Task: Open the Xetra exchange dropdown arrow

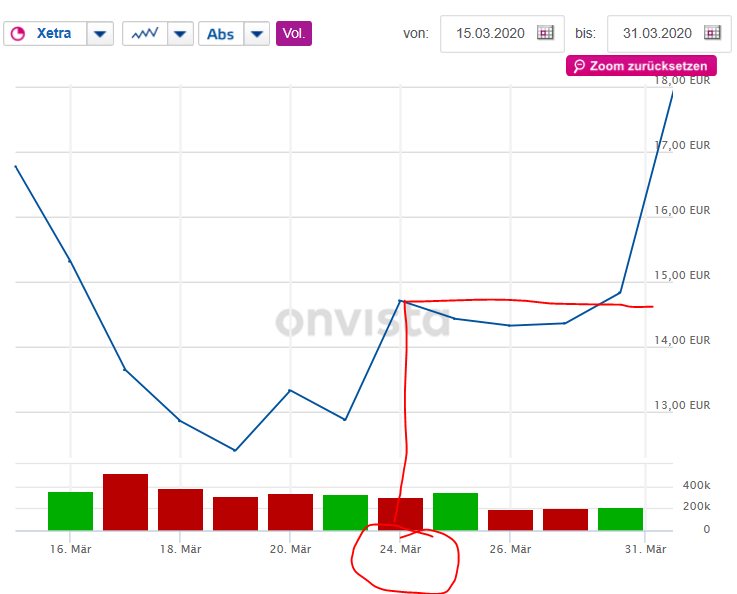Action: (x=100, y=34)
